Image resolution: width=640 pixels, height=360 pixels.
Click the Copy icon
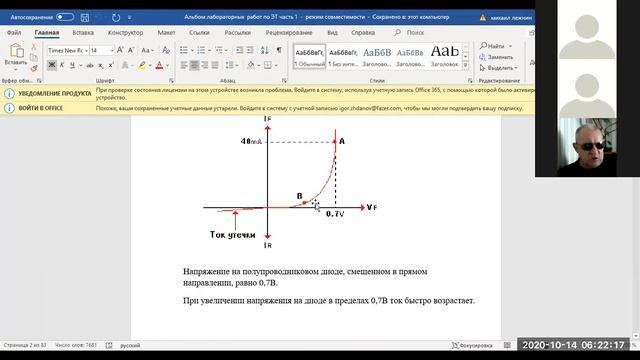(34, 58)
